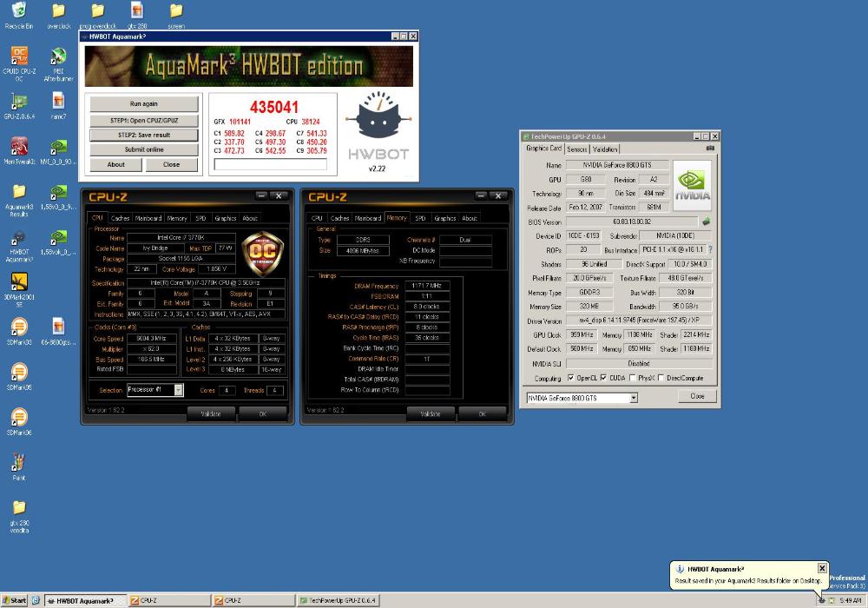Click the BIOS Version 60.80.18.00.02 field

[x=632, y=221]
